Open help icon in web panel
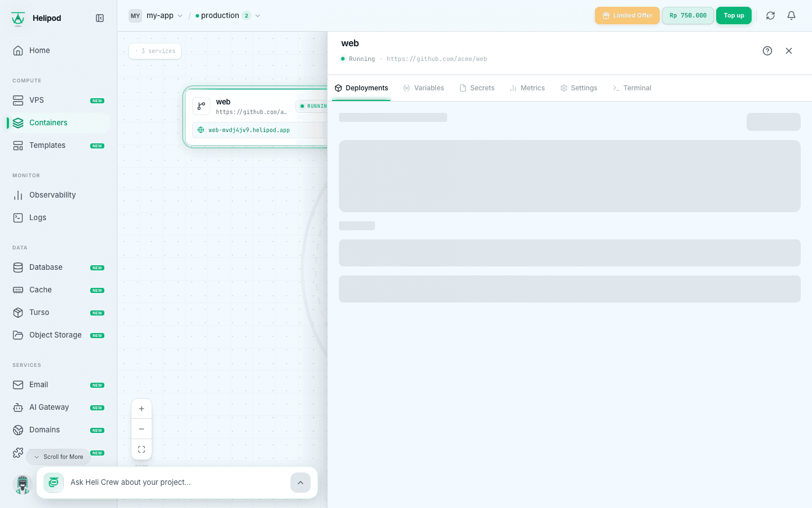The width and height of the screenshot is (812, 508). 767,51
